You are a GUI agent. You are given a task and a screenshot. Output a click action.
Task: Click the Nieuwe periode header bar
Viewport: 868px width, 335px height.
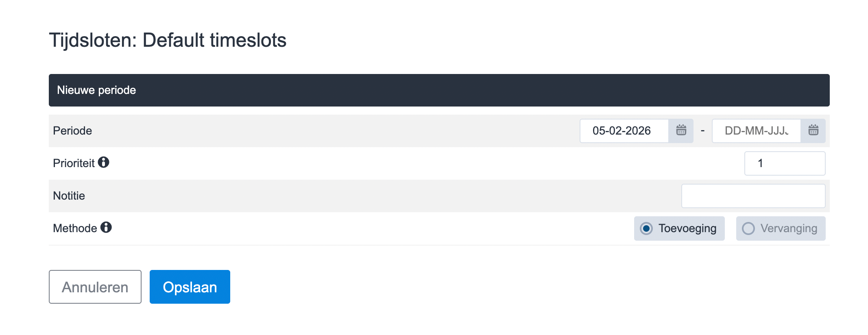(439, 90)
